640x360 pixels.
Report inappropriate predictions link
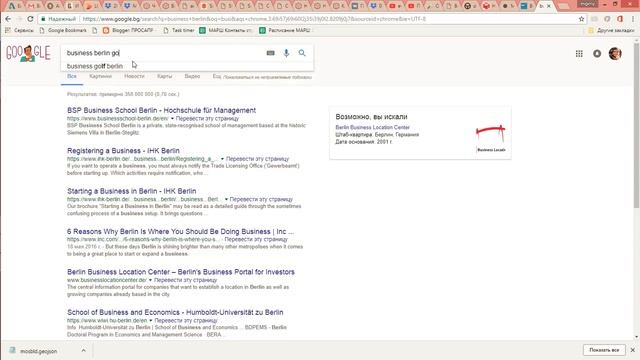click(x=267, y=77)
